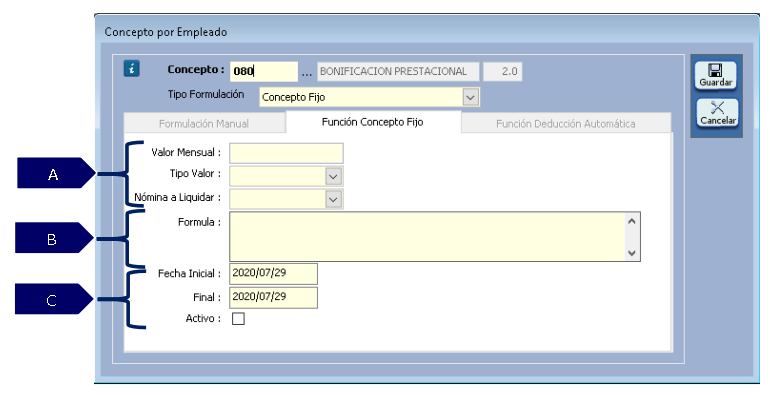This screenshot has width=770, height=395.
Task: Click inside the Formula text area
Action: (x=427, y=236)
